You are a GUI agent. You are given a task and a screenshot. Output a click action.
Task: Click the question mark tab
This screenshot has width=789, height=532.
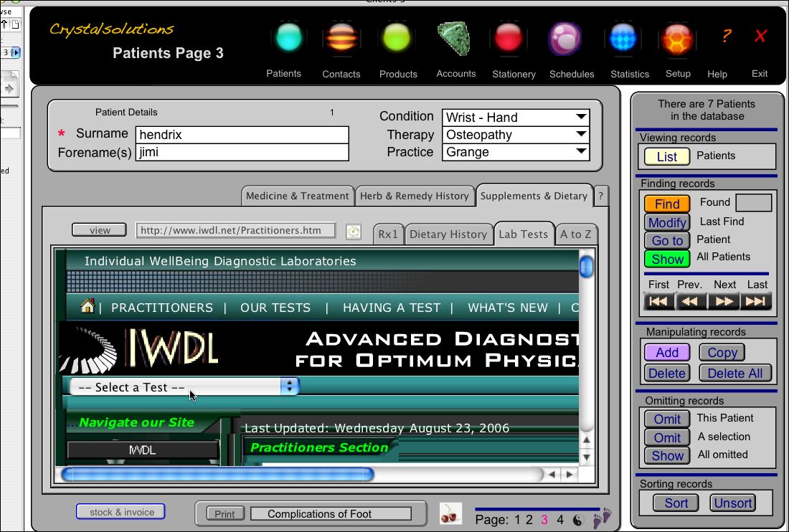pos(600,196)
